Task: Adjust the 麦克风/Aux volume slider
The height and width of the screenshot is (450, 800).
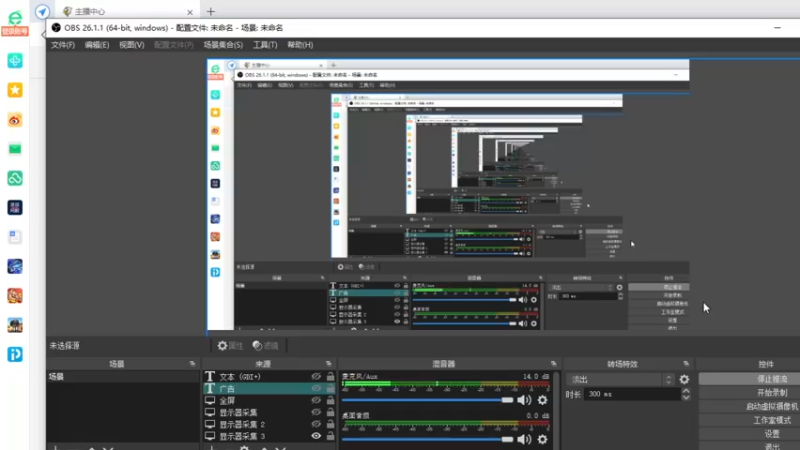Action: tap(428, 400)
